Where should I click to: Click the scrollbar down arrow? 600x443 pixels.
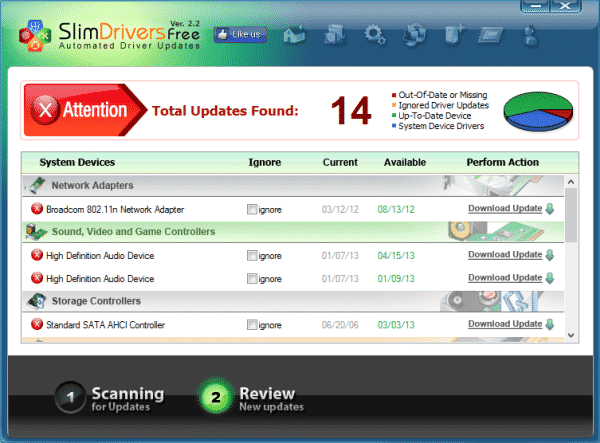pyautogui.click(x=571, y=335)
